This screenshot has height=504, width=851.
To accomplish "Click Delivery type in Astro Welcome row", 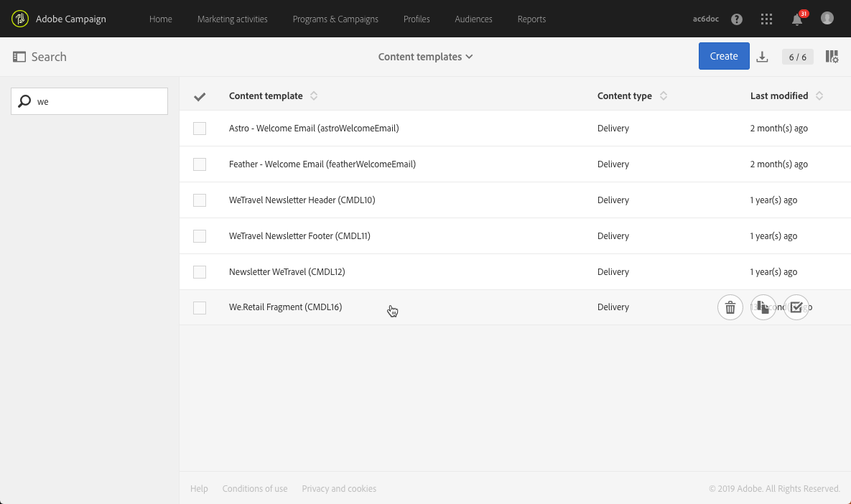I will 613,128.
